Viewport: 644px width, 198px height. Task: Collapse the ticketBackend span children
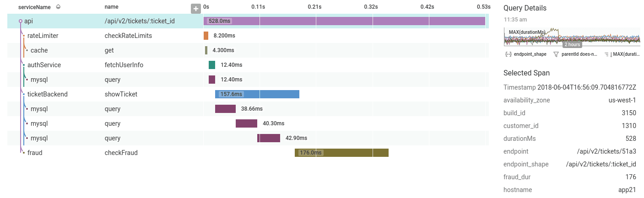tap(24, 94)
